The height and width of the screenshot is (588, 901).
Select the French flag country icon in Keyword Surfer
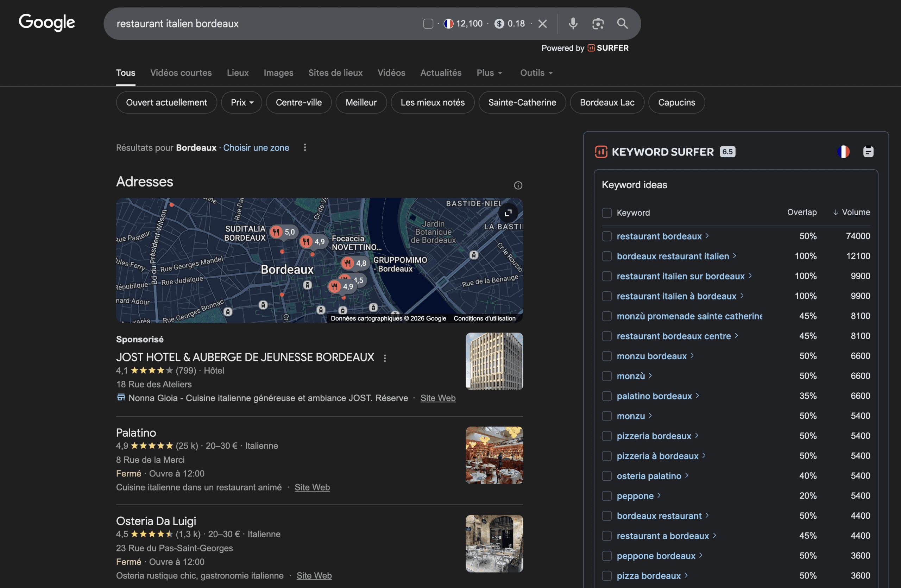click(x=844, y=151)
